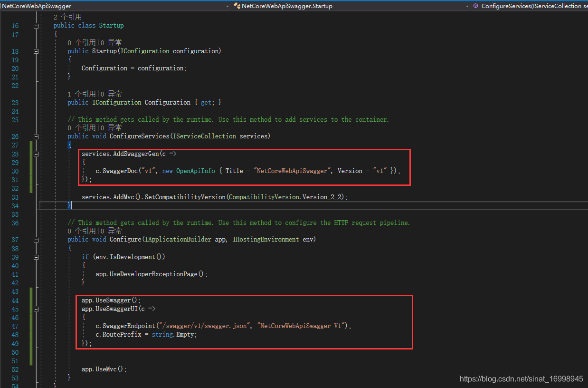
Task: Collapse the ConfigureServices method at line 26
Action: point(36,136)
